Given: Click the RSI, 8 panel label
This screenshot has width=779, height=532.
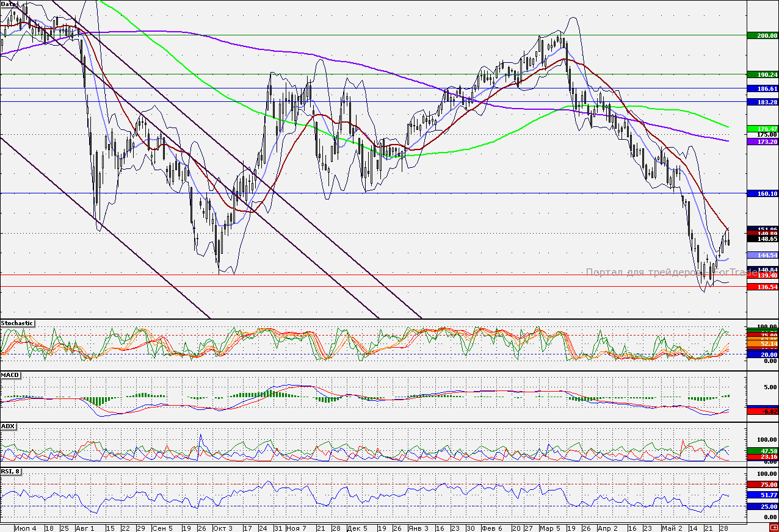Looking at the screenshot, I should click(x=12, y=472).
